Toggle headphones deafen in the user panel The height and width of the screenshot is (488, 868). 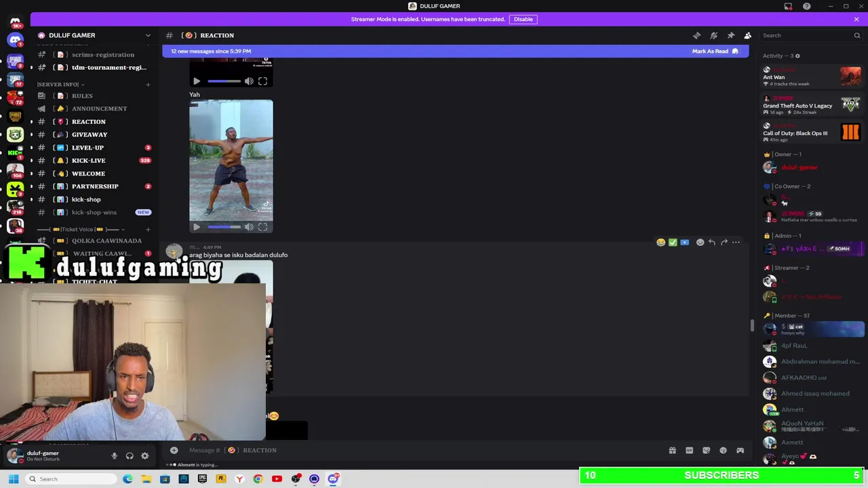coord(130,456)
